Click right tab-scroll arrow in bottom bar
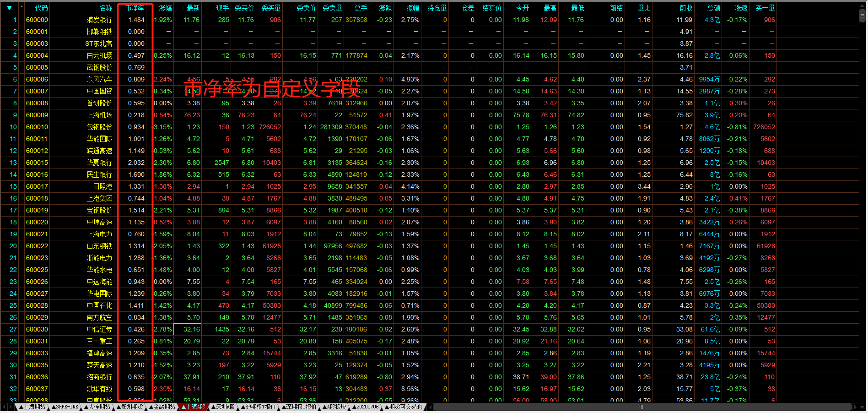This screenshot has width=868, height=413. [x=11, y=407]
